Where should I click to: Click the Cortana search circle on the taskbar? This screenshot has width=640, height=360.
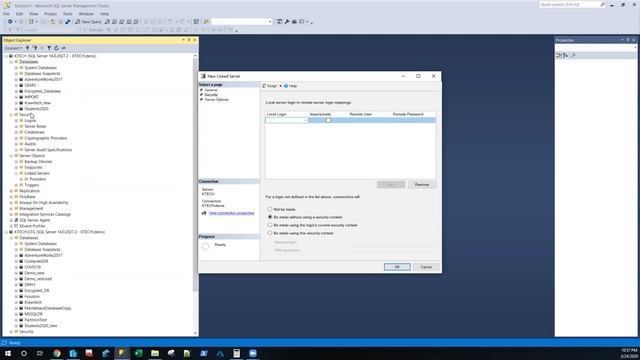pos(24,353)
